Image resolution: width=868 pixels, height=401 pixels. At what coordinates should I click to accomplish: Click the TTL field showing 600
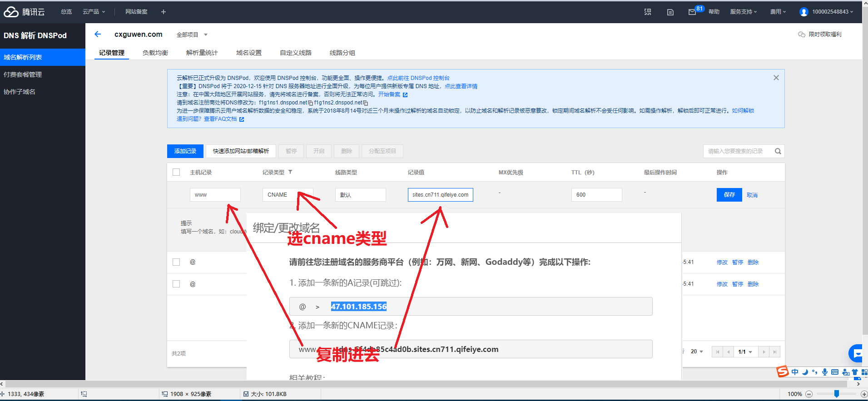click(597, 195)
